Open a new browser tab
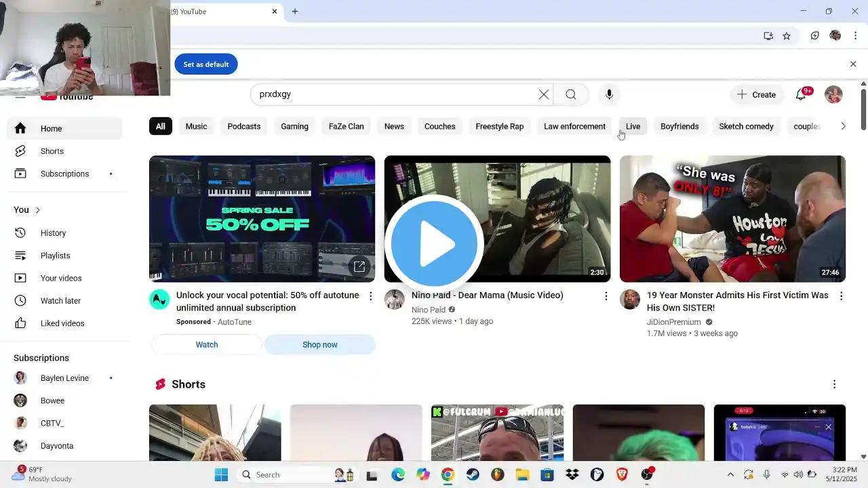 [x=295, y=12]
